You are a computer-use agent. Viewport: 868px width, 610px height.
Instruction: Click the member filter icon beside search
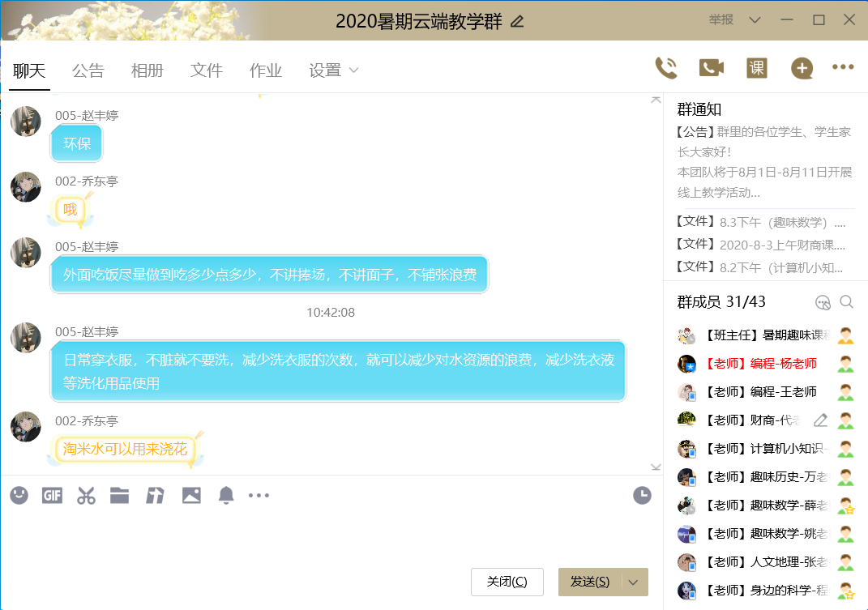(x=823, y=302)
